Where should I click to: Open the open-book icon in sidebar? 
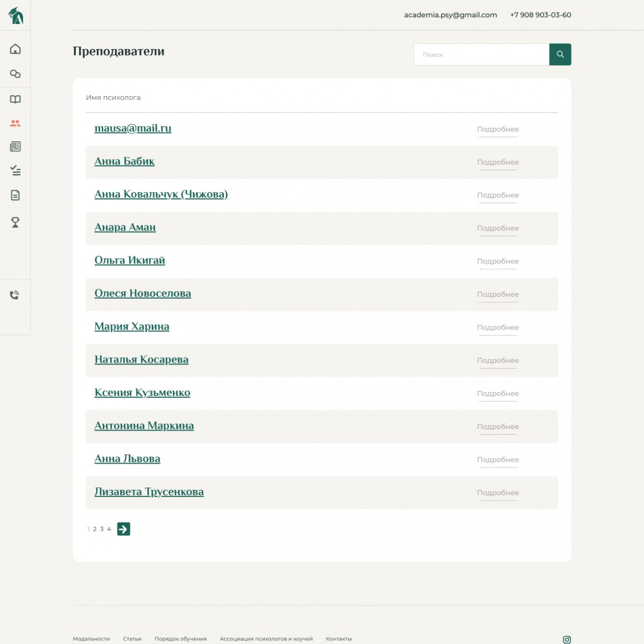click(15, 99)
